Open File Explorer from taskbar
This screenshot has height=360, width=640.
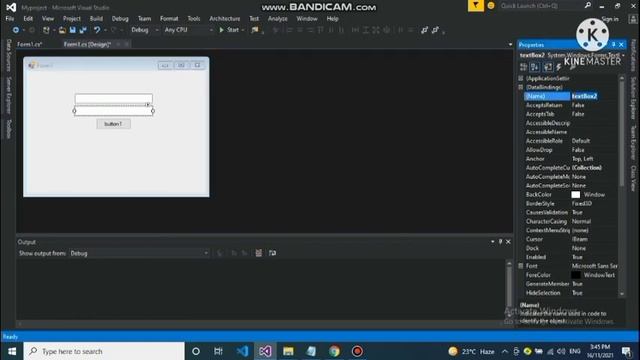(x=288, y=351)
